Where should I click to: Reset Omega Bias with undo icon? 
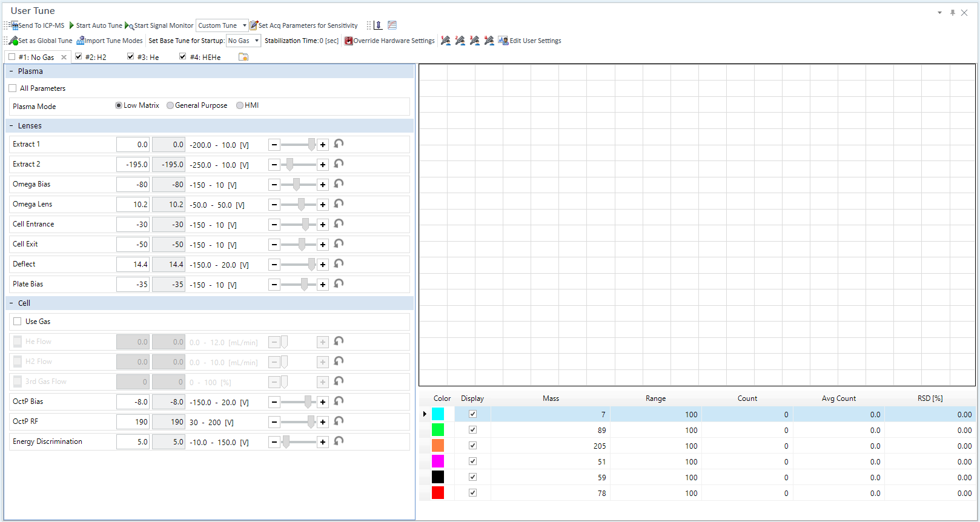coord(339,184)
